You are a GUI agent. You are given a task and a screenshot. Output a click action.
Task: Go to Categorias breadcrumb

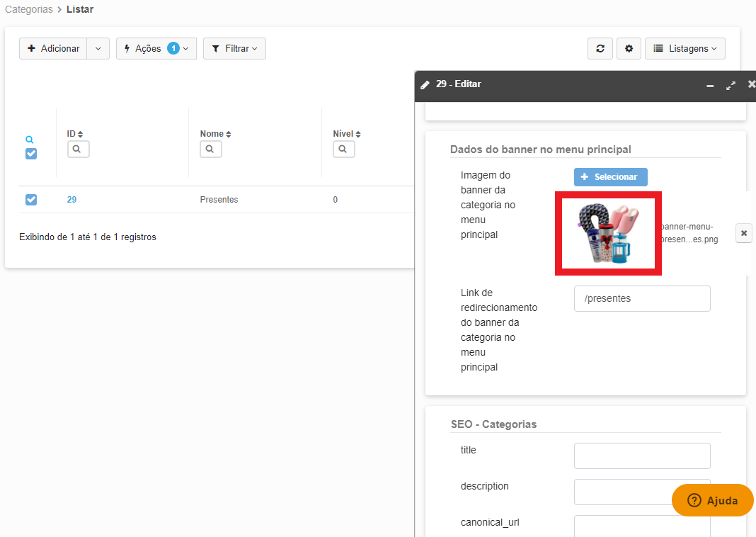tap(28, 10)
